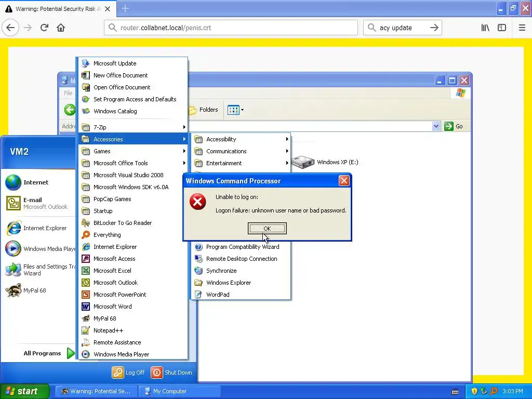532x399 pixels.
Task: Launch Microsoft PowerPoint
Action: click(133, 295)
